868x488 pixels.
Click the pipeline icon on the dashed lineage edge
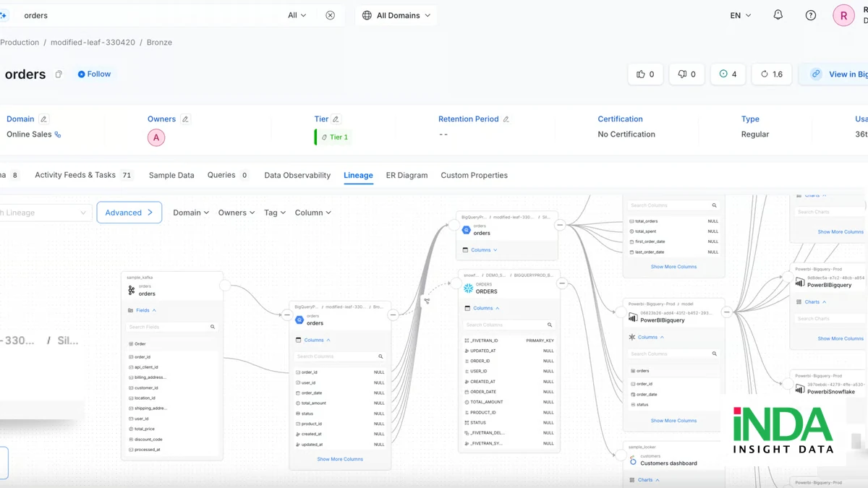(x=427, y=301)
